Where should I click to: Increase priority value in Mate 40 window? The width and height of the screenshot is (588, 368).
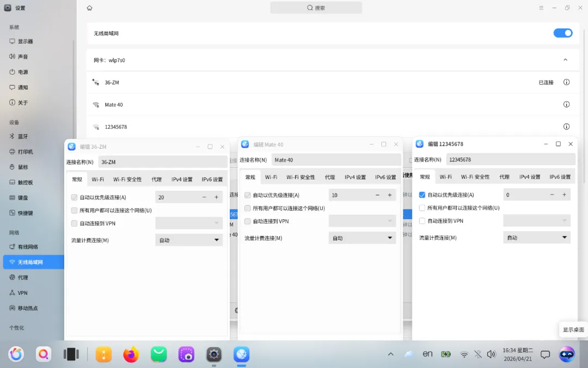(390, 195)
